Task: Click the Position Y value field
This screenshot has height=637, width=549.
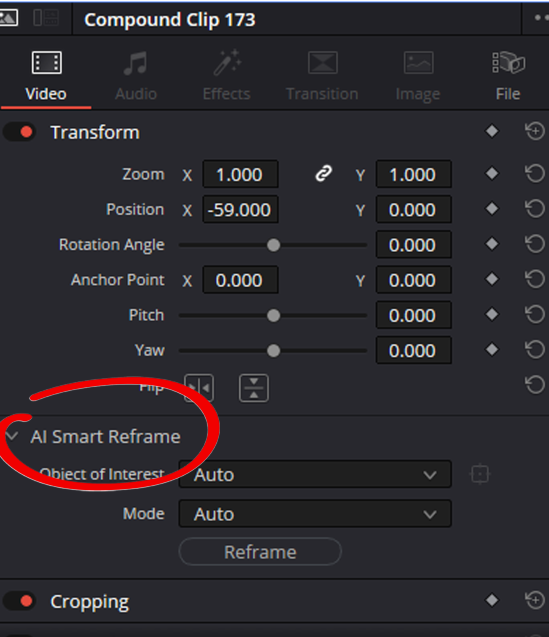Action: pyautogui.click(x=414, y=210)
